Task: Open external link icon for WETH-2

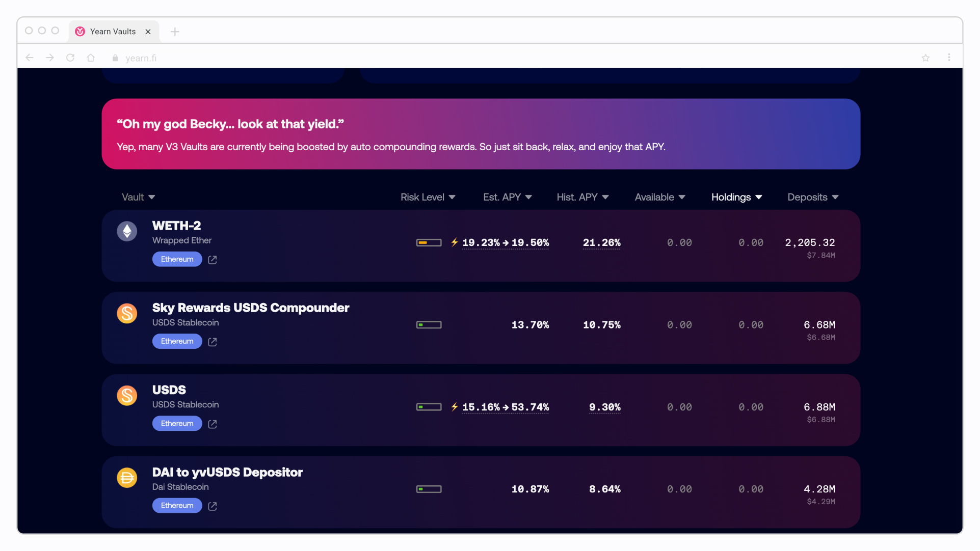Action: point(213,260)
